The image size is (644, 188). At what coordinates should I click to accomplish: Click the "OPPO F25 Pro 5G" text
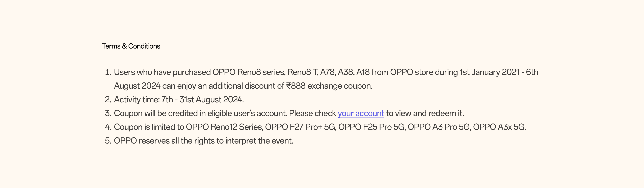[x=371, y=127]
